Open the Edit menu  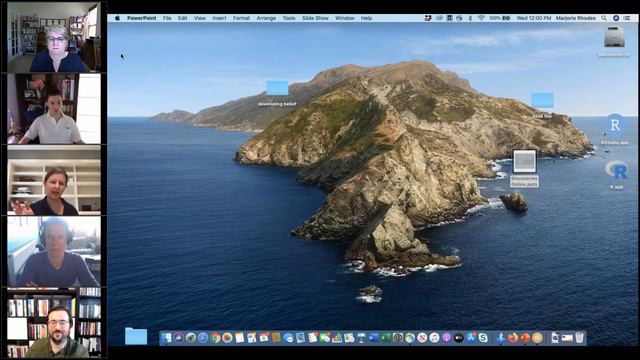pyautogui.click(x=182, y=18)
